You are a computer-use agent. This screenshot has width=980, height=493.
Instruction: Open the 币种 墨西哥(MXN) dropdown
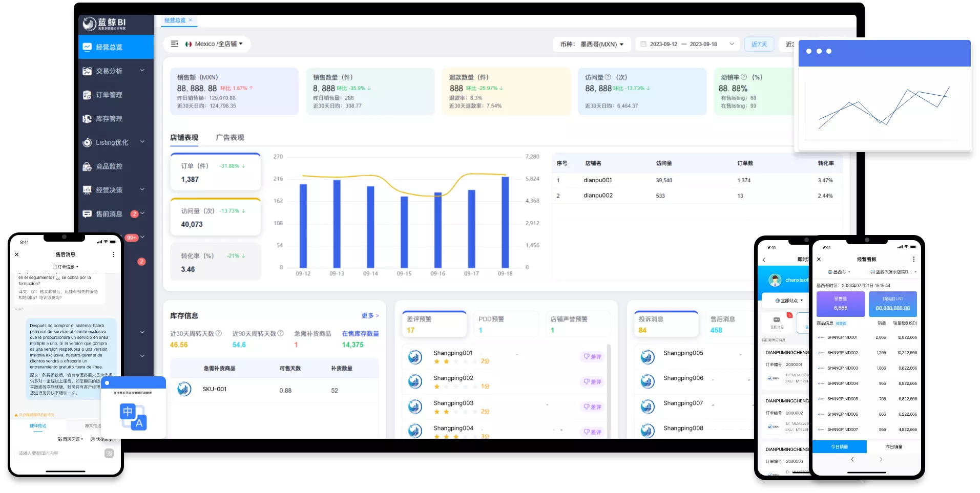592,45
